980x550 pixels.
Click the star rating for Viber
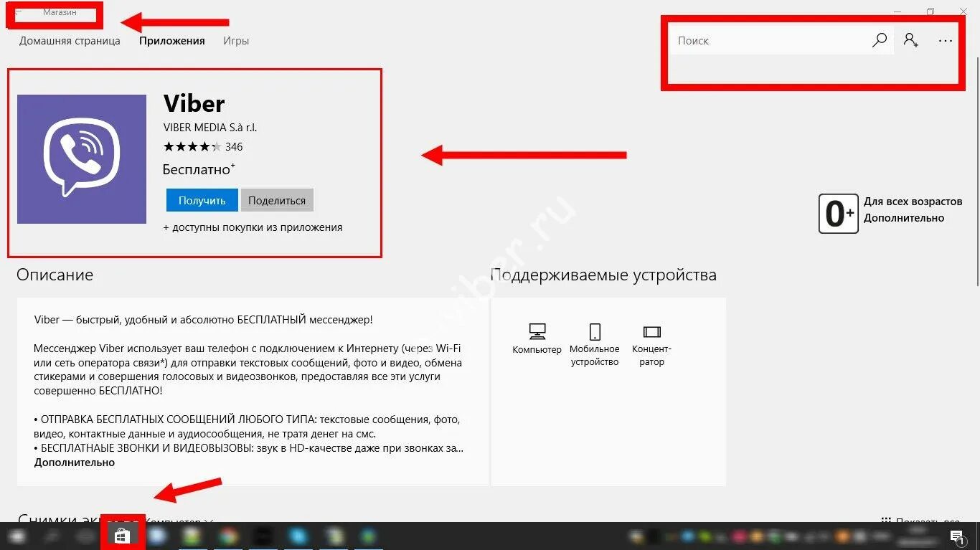coord(192,147)
